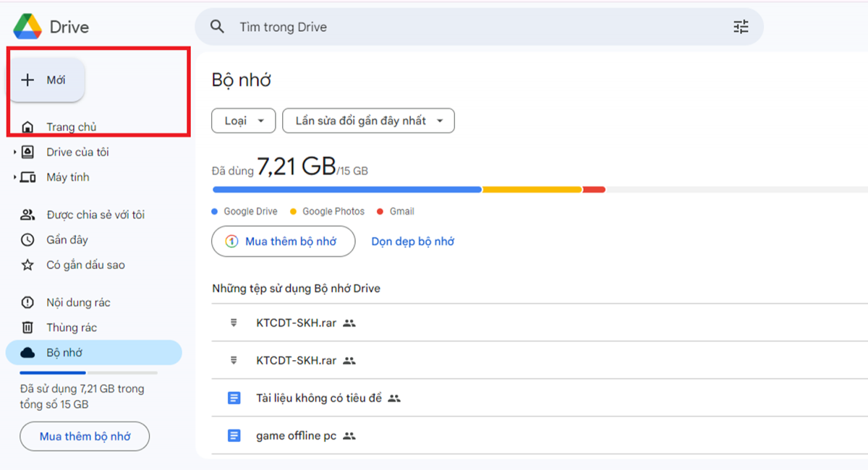Open the Loại filter dropdown
Image resolution: width=868 pixels, height=470 pixels.
[244, 121]
